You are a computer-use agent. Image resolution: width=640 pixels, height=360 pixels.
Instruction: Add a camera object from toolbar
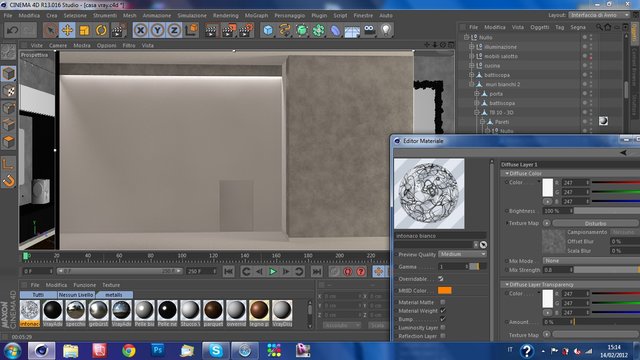369,30
